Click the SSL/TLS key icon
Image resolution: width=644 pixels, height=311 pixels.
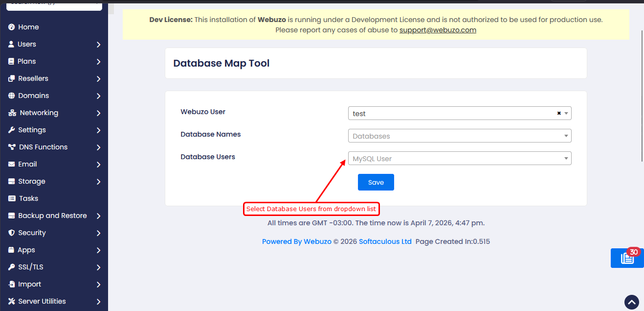[12, 267]
